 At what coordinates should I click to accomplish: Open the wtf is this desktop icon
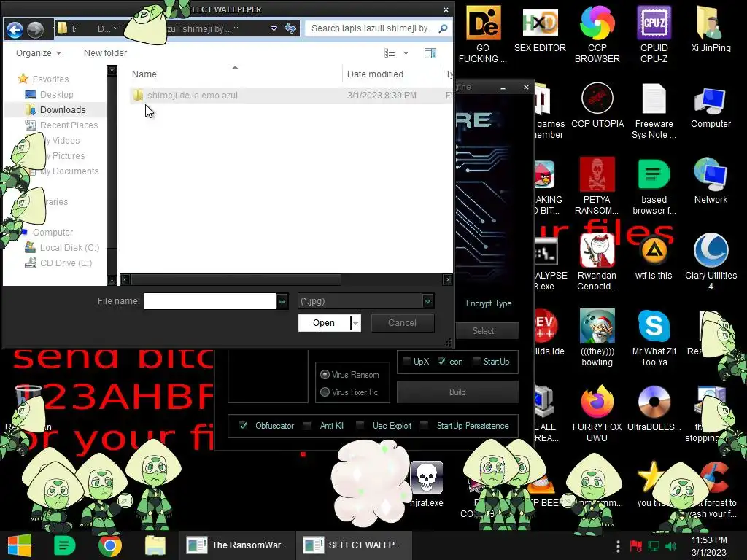[x=653, y=257]
